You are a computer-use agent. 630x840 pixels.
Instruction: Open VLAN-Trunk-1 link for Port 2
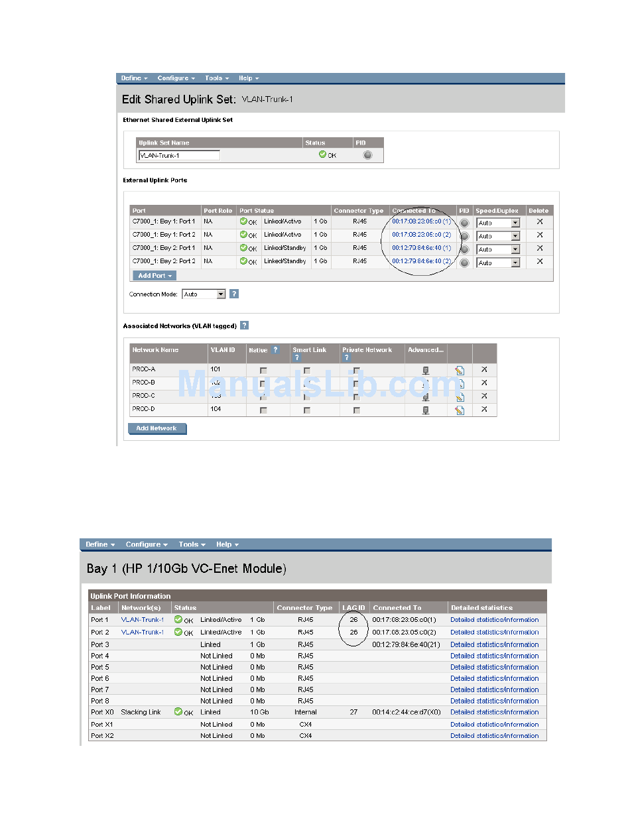point(143,632)
